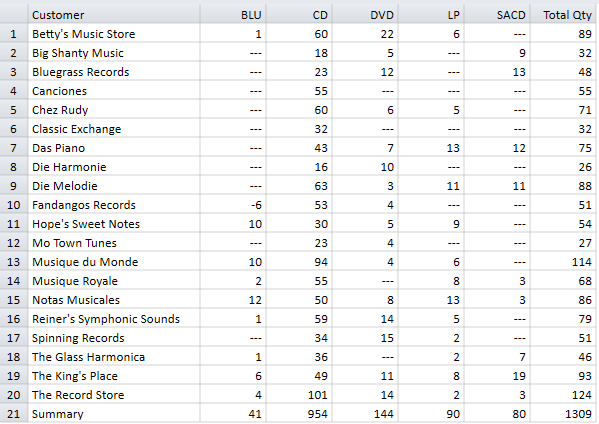This screenshot has height=424, width=599.
Task: Click Mo Town Tunes Total Qty 27
Action: point(563,243)
